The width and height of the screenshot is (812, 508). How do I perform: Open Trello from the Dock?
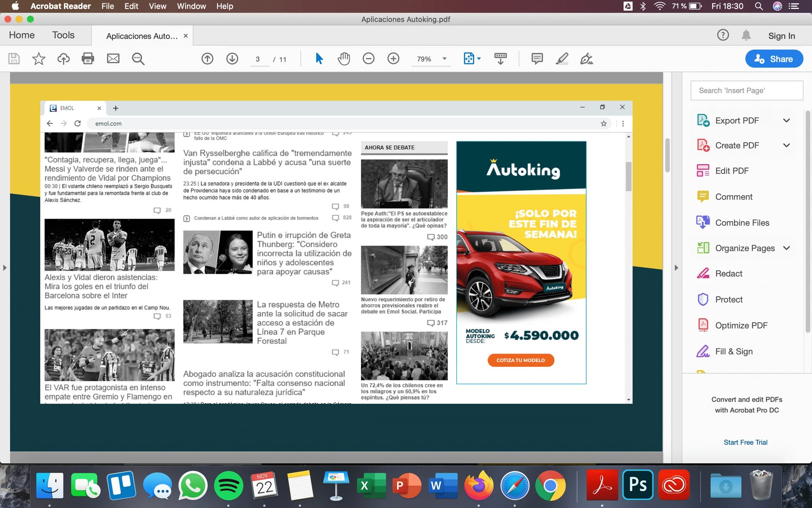tap(121, 486)
